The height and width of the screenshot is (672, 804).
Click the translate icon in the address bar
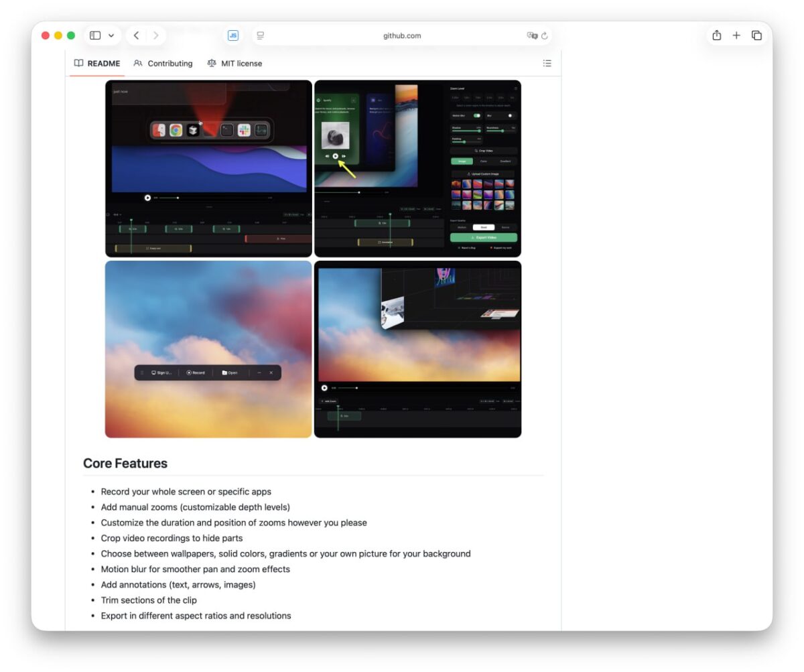(x=533, y=36)
